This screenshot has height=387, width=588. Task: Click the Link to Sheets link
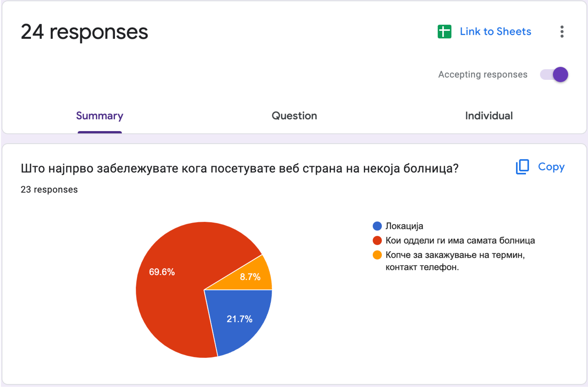coord(495,32)
